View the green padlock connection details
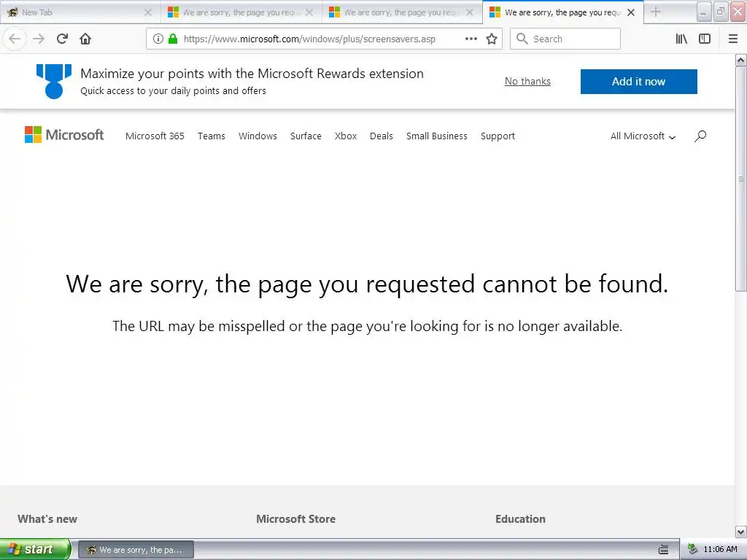This screenshot has width=747, height=560. point(173,39)
